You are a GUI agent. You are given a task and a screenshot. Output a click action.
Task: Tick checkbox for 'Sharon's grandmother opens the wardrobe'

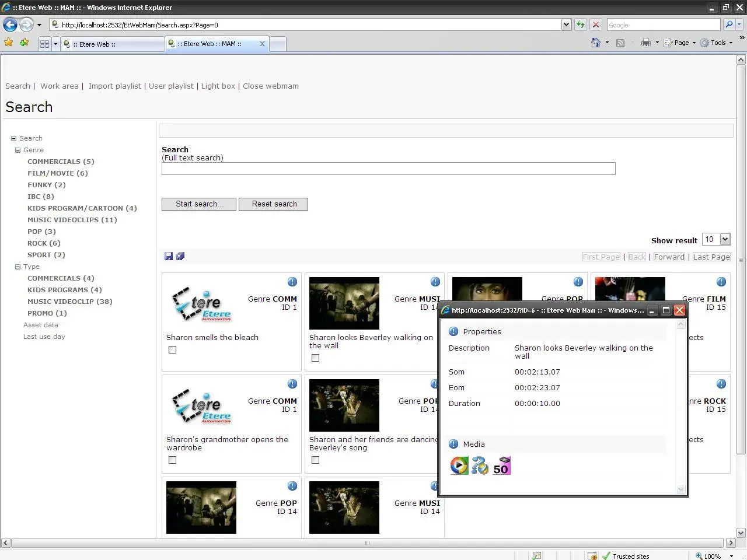172,460
